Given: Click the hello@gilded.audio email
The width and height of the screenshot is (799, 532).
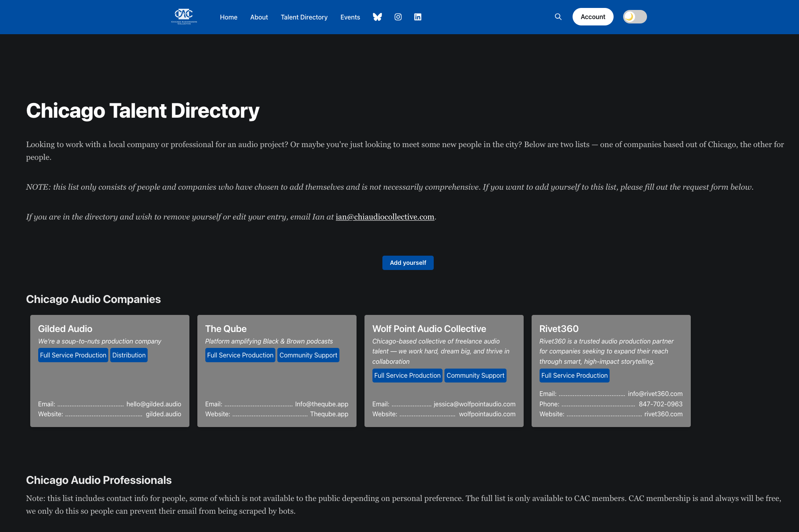Looking at the screenshot, I should tap(154, 404).
